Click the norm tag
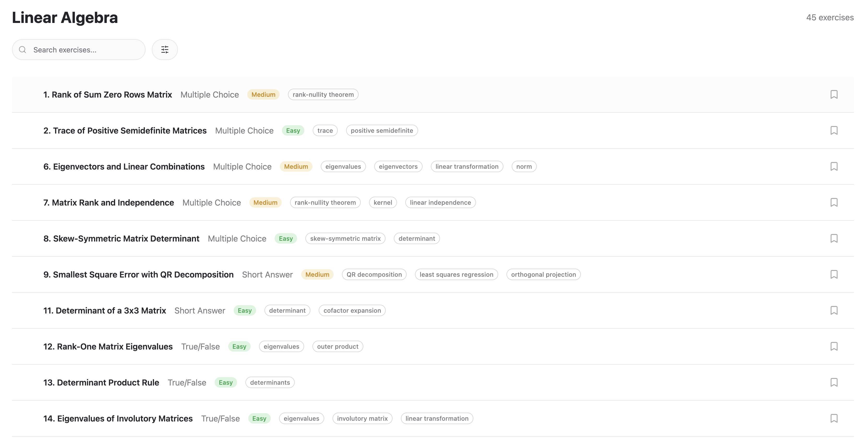The image size is (868, 446). [524, 167]
